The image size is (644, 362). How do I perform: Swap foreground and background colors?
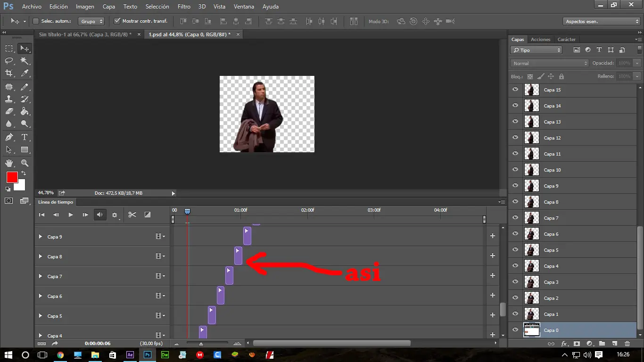pyautogui.click(x=24, y=174)
